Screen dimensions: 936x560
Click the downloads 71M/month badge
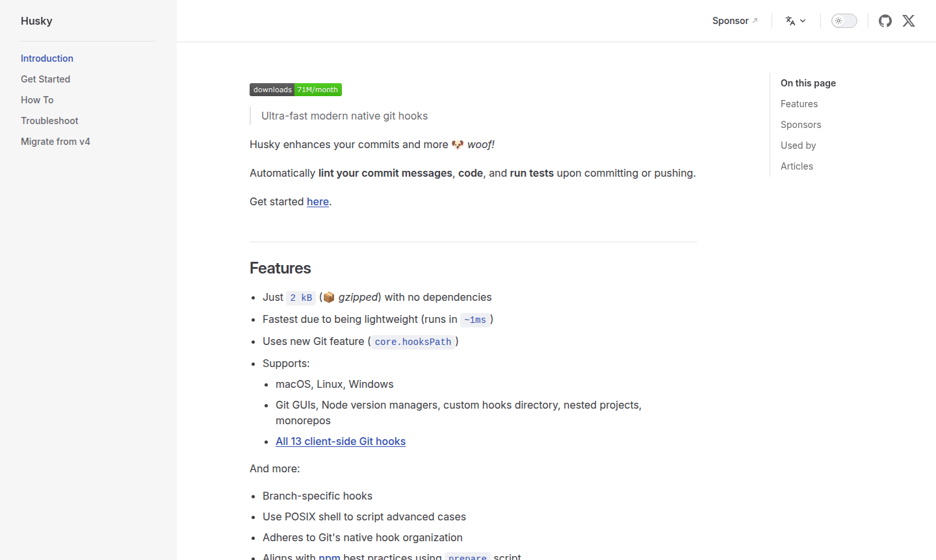tap(296, 90)
